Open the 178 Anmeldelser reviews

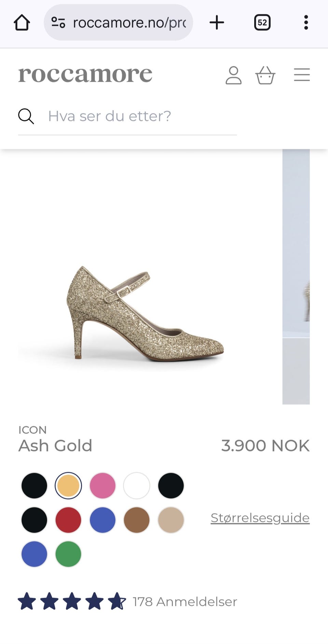coord(185,602)
